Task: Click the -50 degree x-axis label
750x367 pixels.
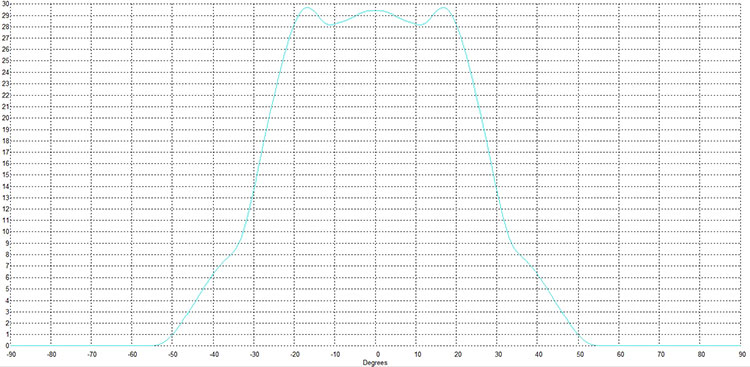Action: click(x=173, y=355)
